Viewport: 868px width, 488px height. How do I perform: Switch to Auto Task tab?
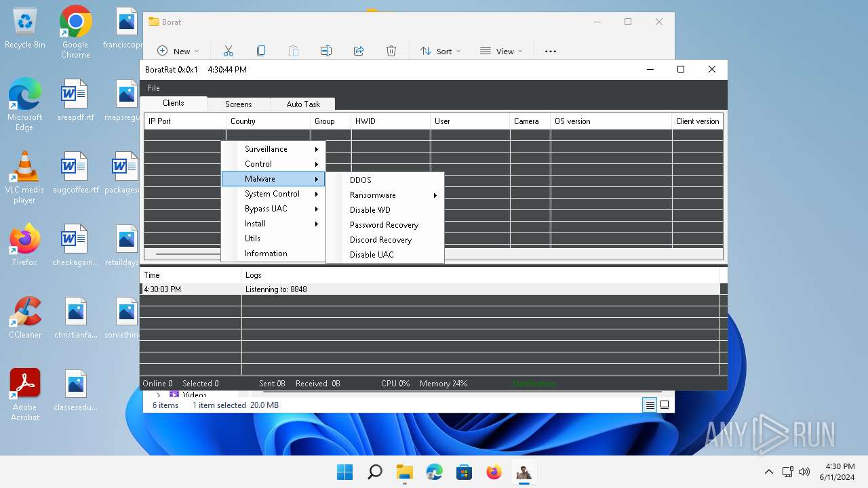302,104
